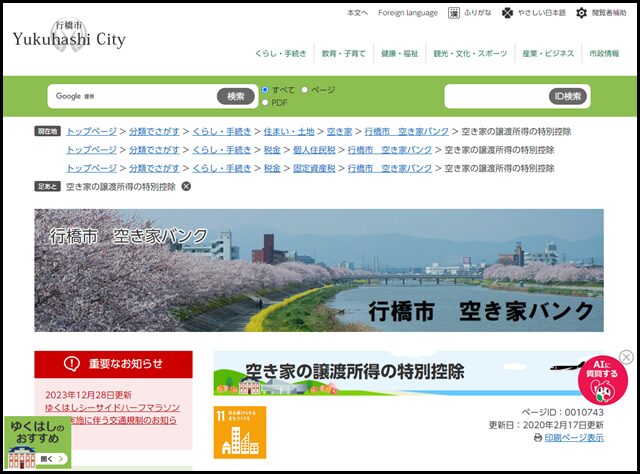Screen dimensions: 640x474
Task: Open 観光・文化・スポーツ menu
Action: point(470,53)
